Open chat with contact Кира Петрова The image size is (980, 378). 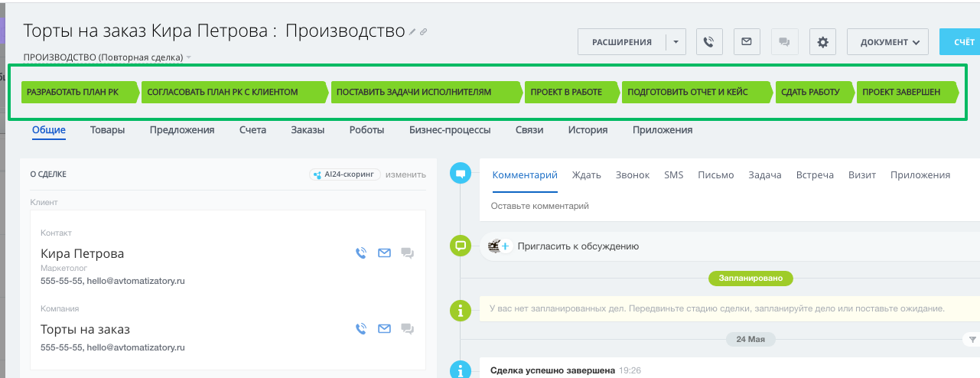click(x=407, y=253)
